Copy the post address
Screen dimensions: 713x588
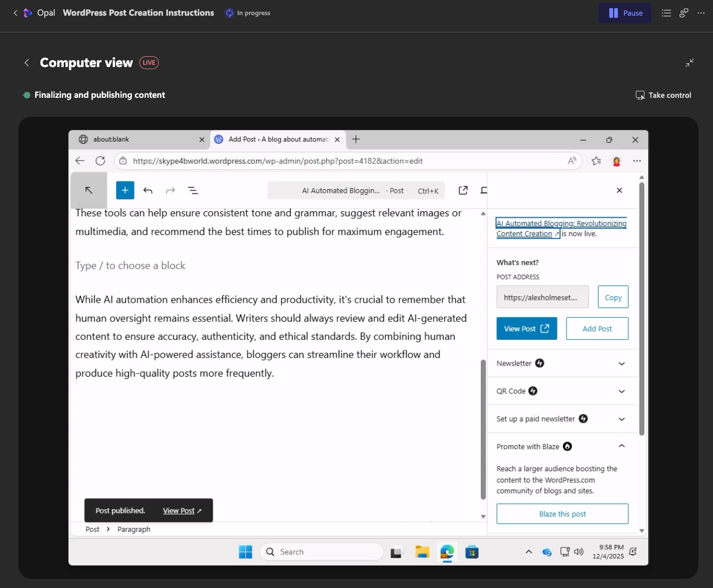(613, 297)
